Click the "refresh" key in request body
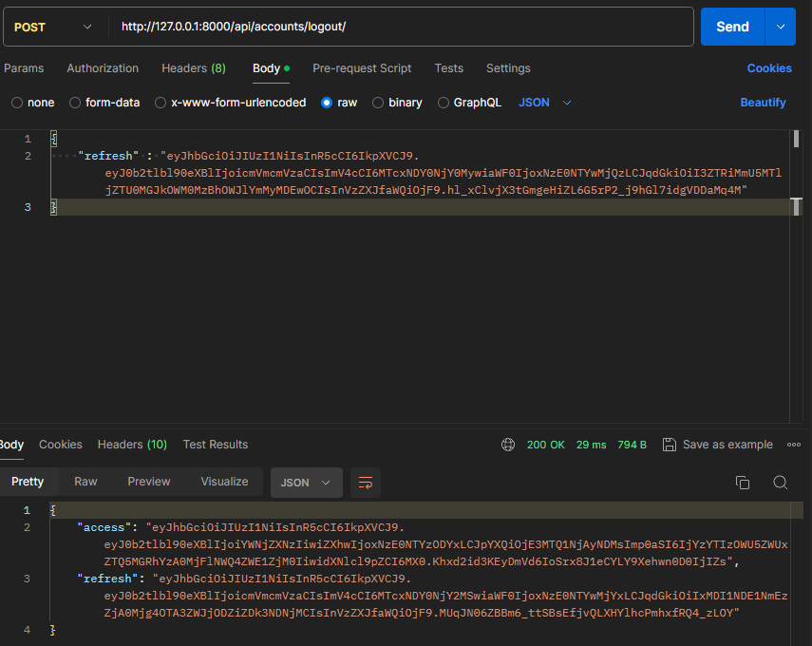The image size is (812, 646). [108, 156]
